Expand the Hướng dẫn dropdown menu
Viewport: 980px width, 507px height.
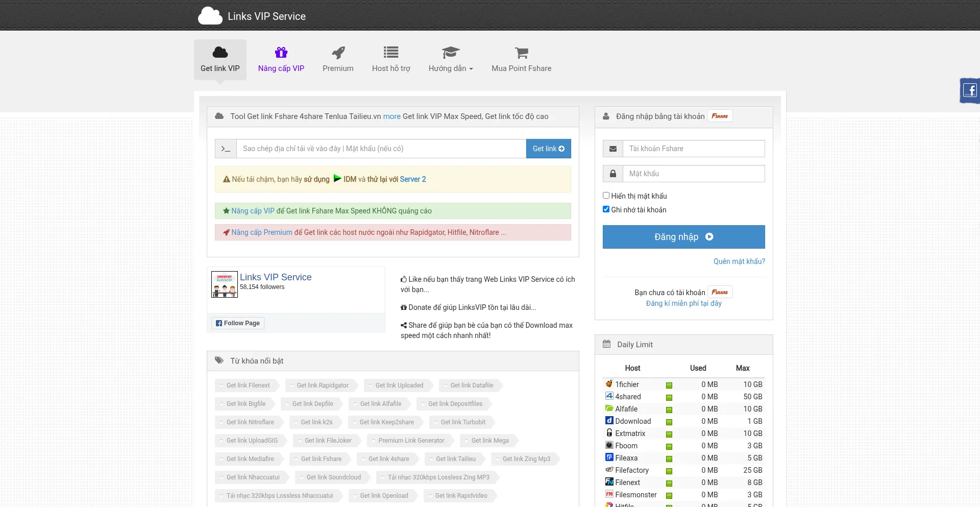tap(451, 68)
